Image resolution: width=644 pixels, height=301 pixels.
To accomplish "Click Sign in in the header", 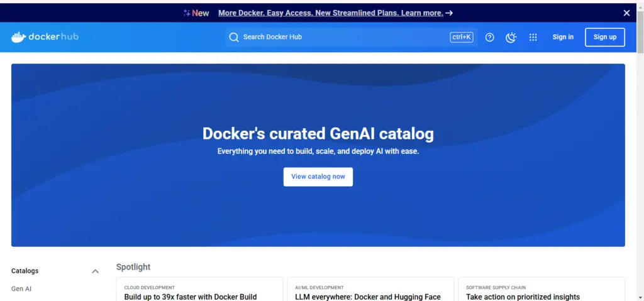I will click(563, 37).
